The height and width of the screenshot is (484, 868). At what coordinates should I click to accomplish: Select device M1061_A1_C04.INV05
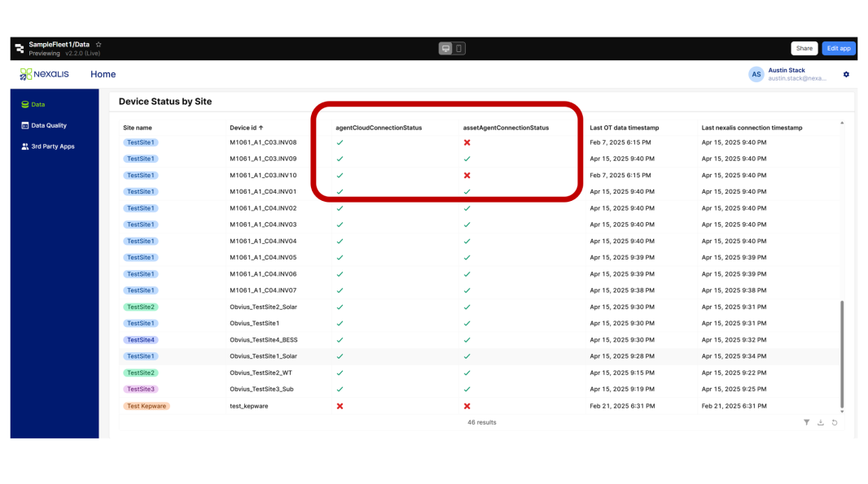tap(263, 258)
